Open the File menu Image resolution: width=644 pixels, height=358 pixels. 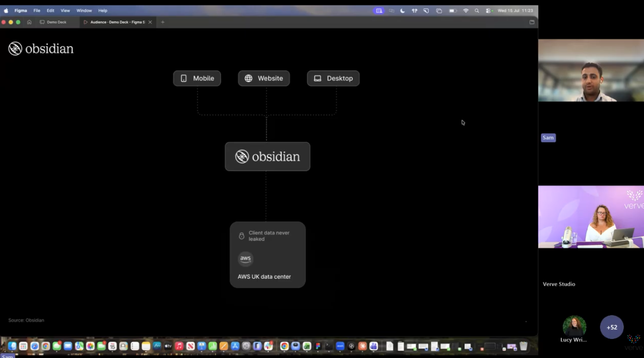pyautogui.click(x=37, y=10)
